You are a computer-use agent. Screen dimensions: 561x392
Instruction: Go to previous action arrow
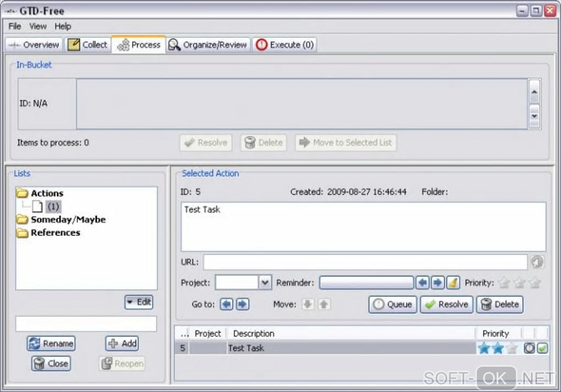[x=227, y=304]
